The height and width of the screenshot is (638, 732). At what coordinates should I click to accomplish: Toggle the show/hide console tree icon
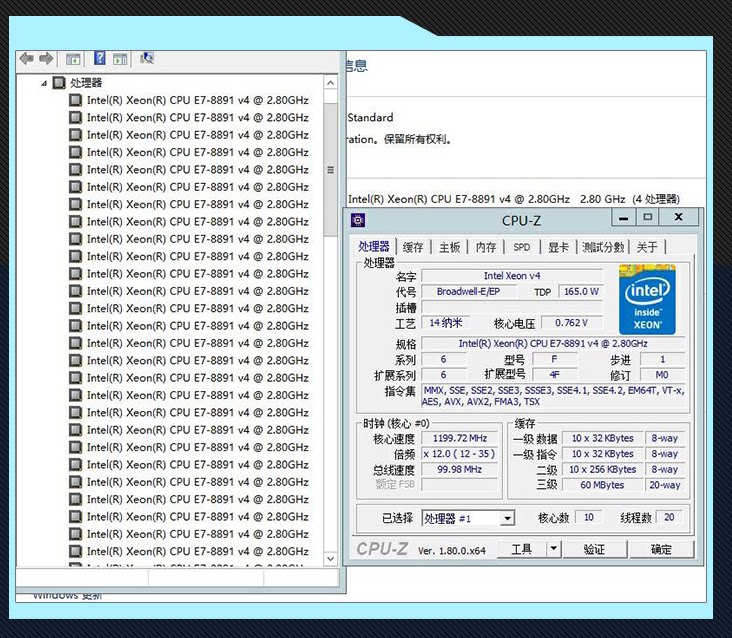click(73, 59)
